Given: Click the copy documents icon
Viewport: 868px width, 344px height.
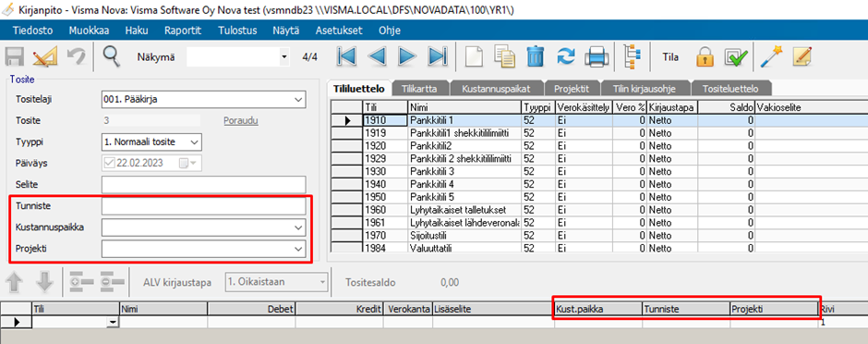Looking at the screenshot, I should (505, 56).
